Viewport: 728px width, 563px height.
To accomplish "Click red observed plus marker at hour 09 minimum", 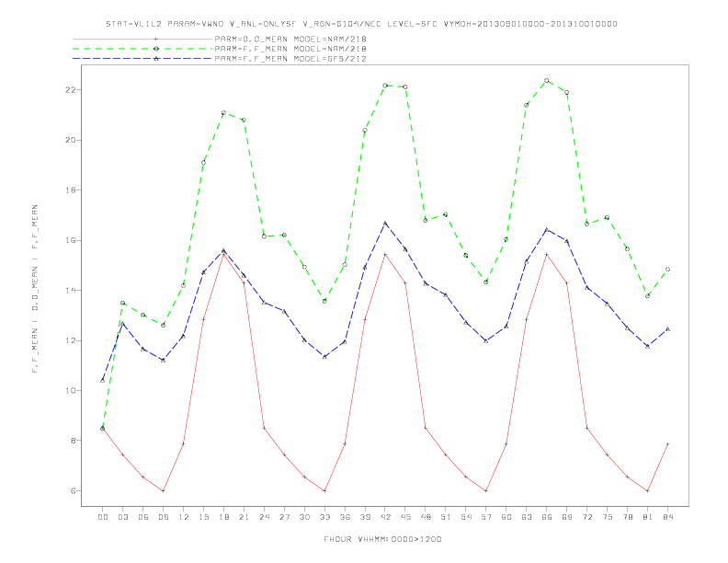I will pyautogui.click(x=163, y=490).
